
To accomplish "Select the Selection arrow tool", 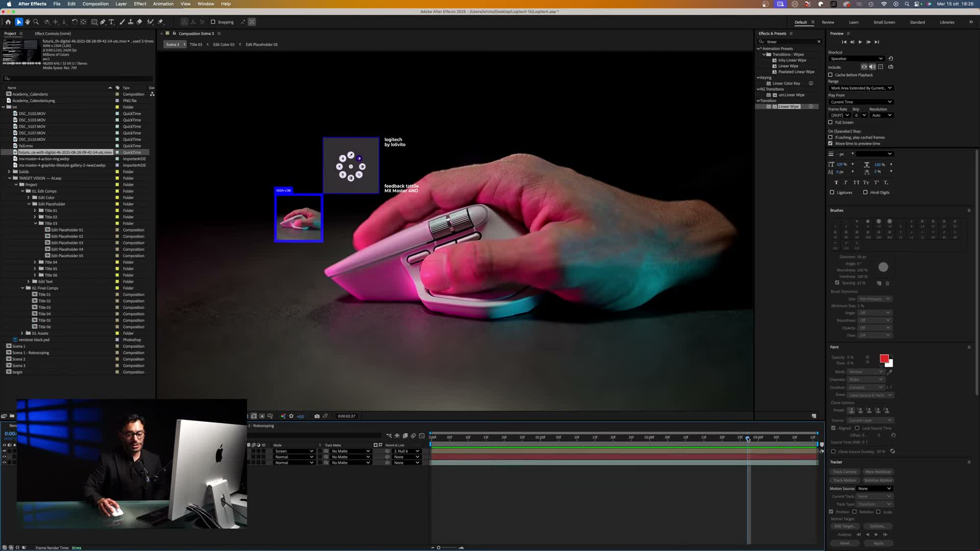I will pos(19,22).
